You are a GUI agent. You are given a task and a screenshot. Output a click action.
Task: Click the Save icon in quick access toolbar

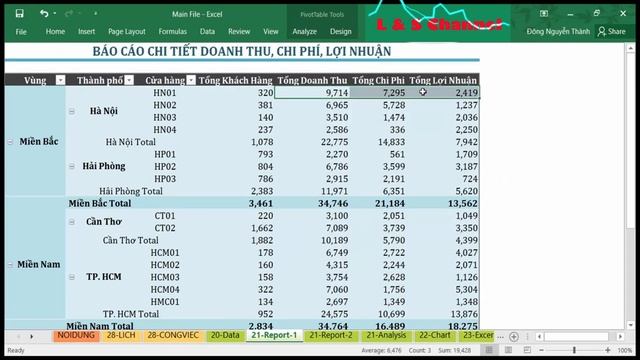pos(19,14)
